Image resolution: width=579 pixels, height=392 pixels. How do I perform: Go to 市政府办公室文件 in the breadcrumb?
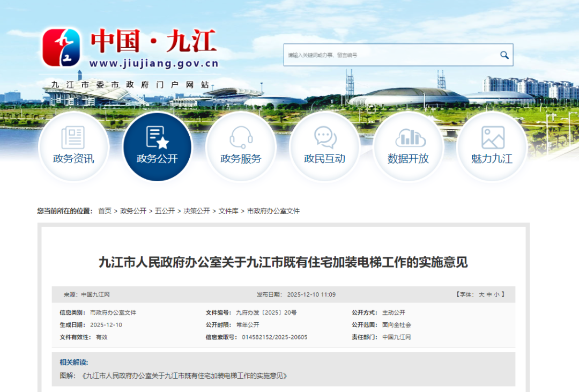tap(273, 211)
